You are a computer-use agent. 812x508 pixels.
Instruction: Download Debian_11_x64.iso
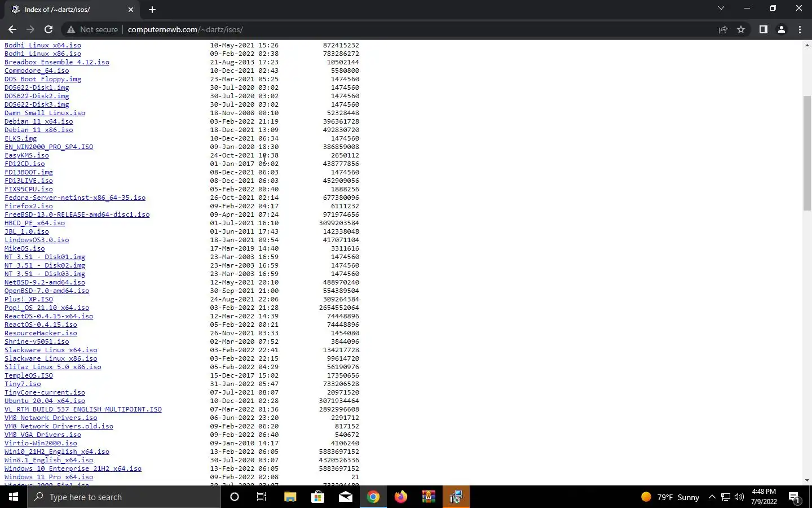pos(39,121)
